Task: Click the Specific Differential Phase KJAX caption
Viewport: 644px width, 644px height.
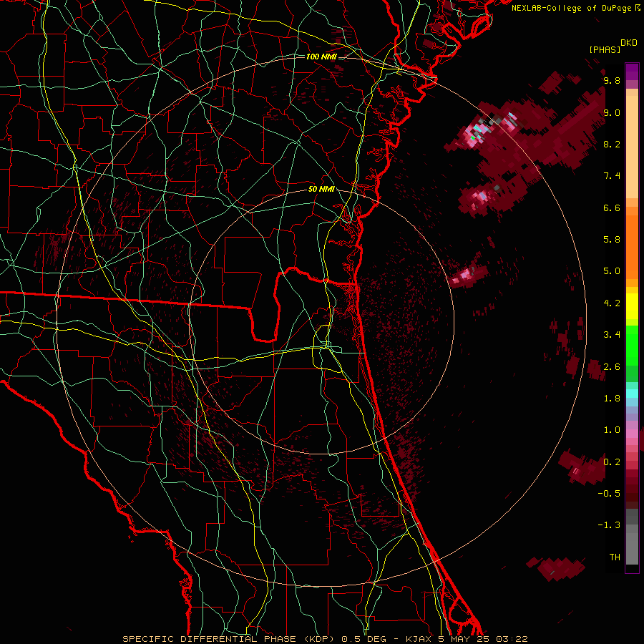Action: click(x=325, y=639)
